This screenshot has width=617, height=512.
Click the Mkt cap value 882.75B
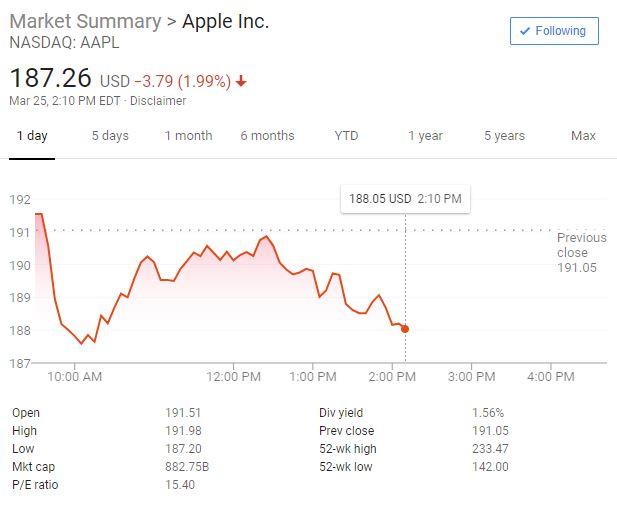click(186, 467)
